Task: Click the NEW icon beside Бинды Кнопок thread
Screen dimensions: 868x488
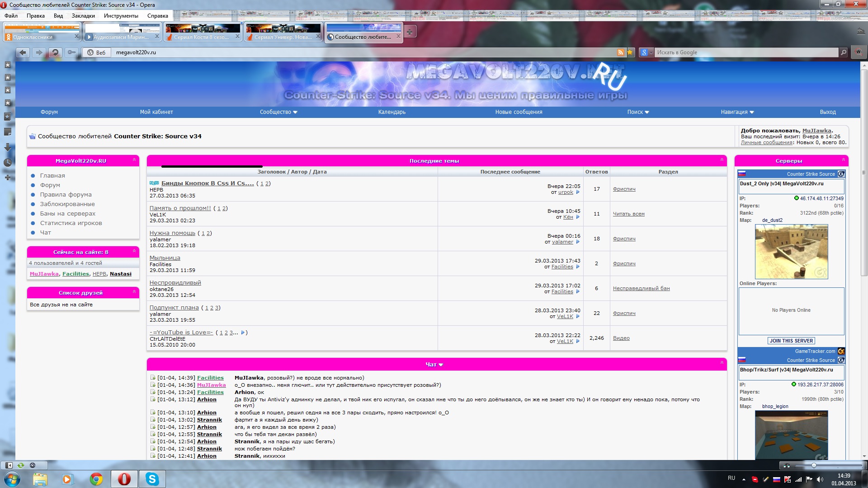Action: [154, 183]
